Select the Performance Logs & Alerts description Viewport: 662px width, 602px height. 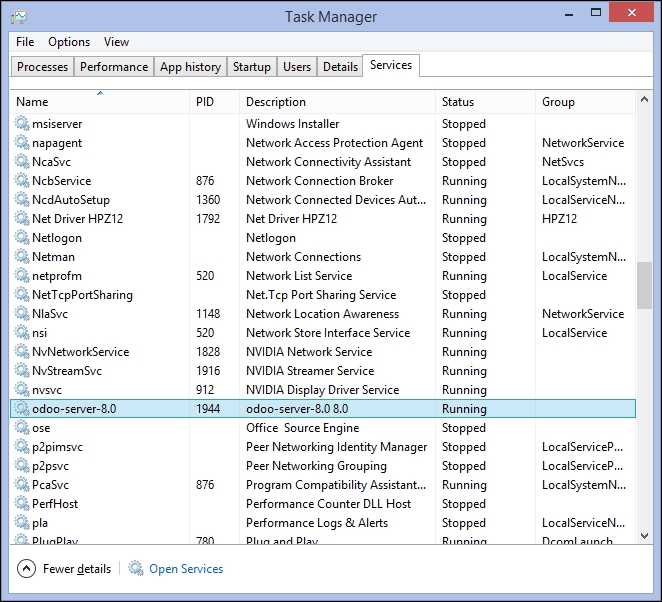tap(317, 523)
